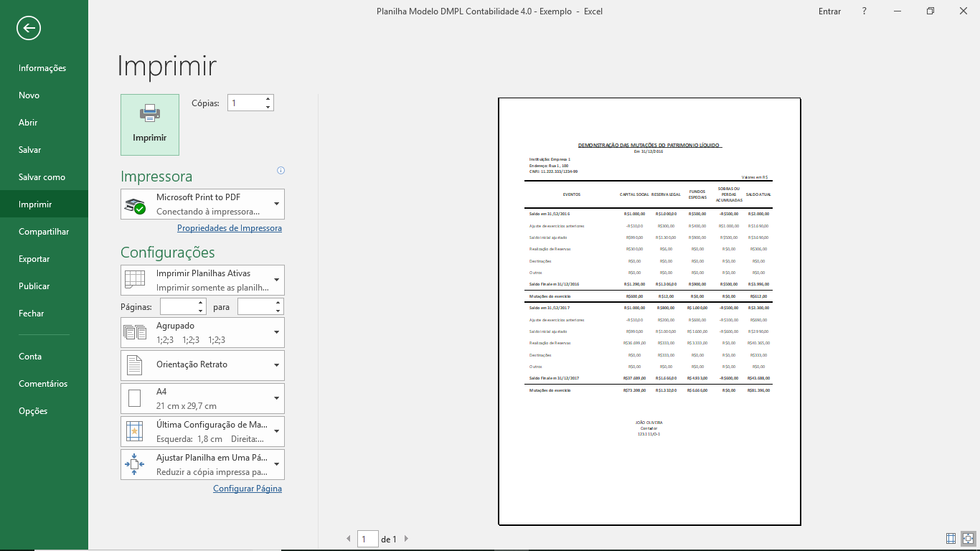Go to previous page arrow in preview
The height and width of the screenshot is (551, 980).
tap(349, 539)
